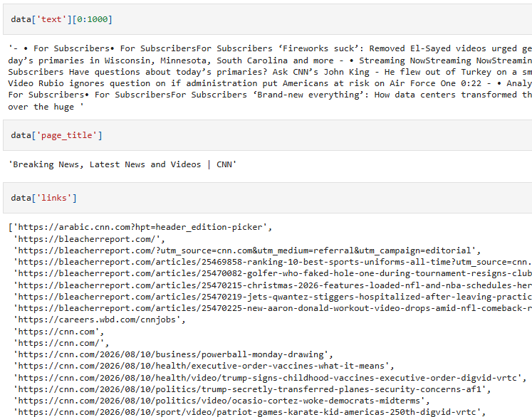Click the ranking-10-best-sports-uniforms article URL
The image size is (532, 417).
[273, 262]
